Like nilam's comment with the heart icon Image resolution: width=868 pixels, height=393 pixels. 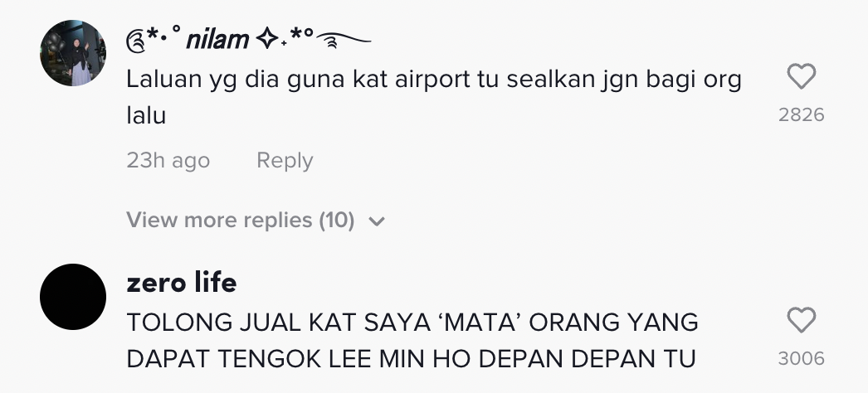coord(801,77)
